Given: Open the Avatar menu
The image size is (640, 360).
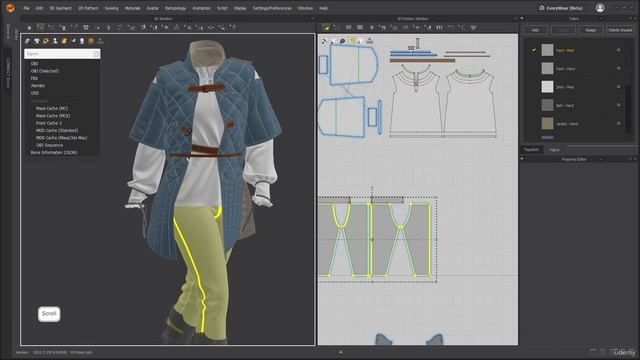Looking at the screenshot, I should coord(153,8).
